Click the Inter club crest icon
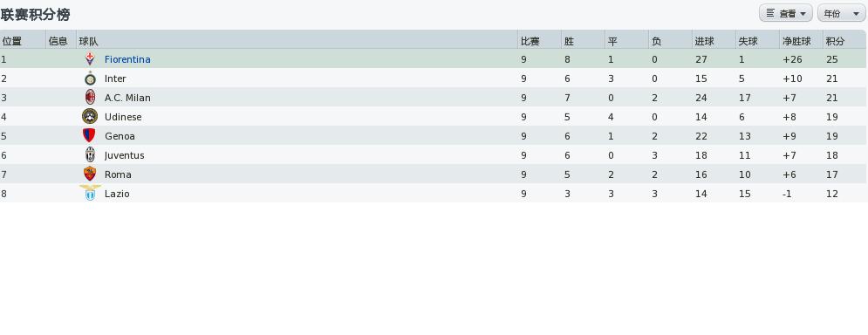Screen dimensions: 868x335 pos(90,78)
